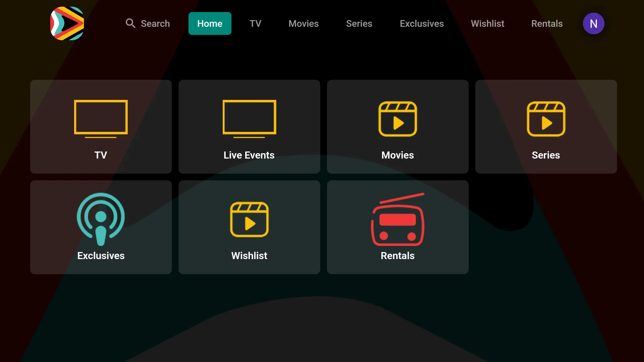The image size is (644, 362).
Task: Navigate to Movies section
Action: click(397, 126)
